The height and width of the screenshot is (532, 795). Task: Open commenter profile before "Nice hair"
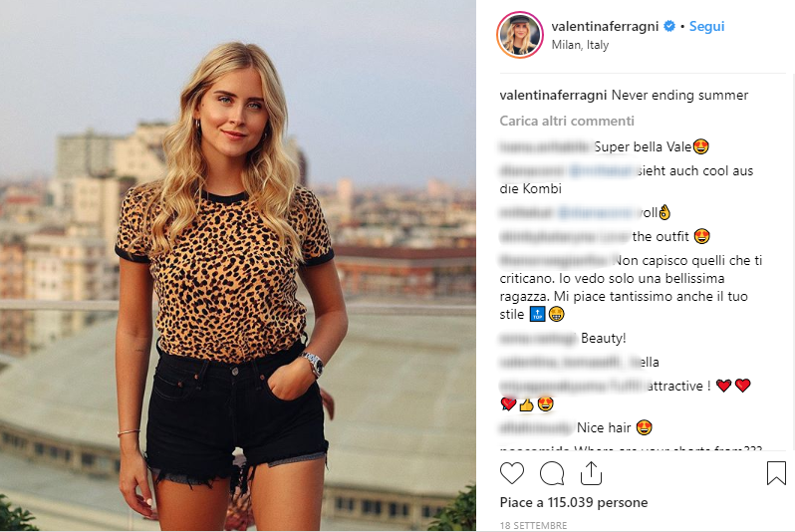(x=538, y=428)
